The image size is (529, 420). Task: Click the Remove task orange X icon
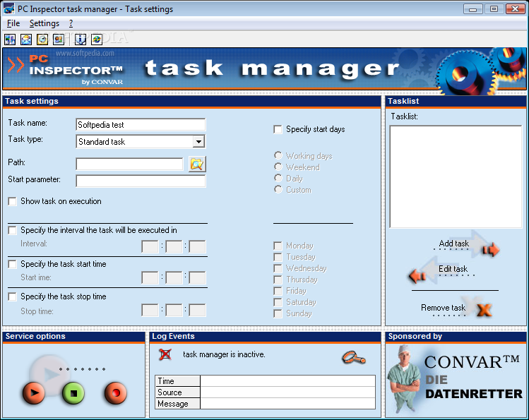(x=484, y=310)
